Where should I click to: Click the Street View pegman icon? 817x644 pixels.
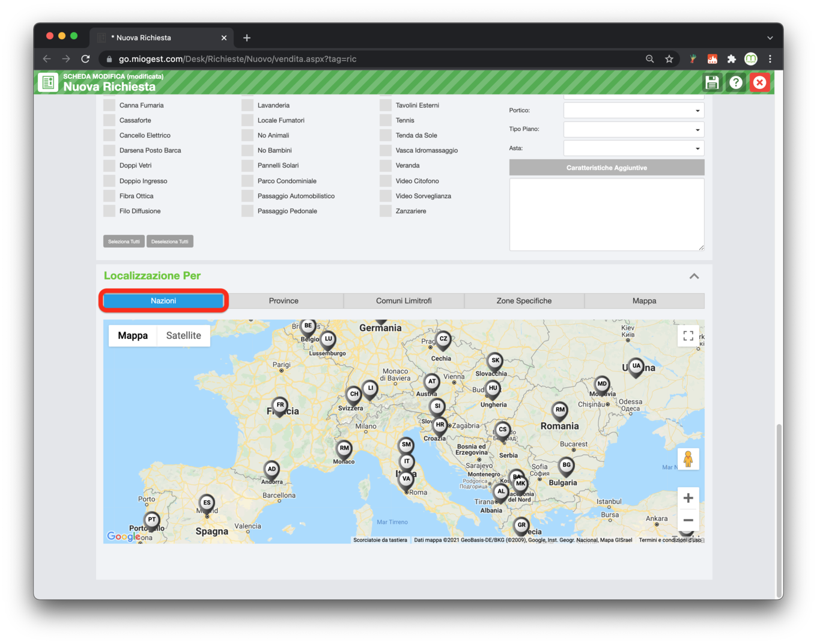(x=688, y=460)
